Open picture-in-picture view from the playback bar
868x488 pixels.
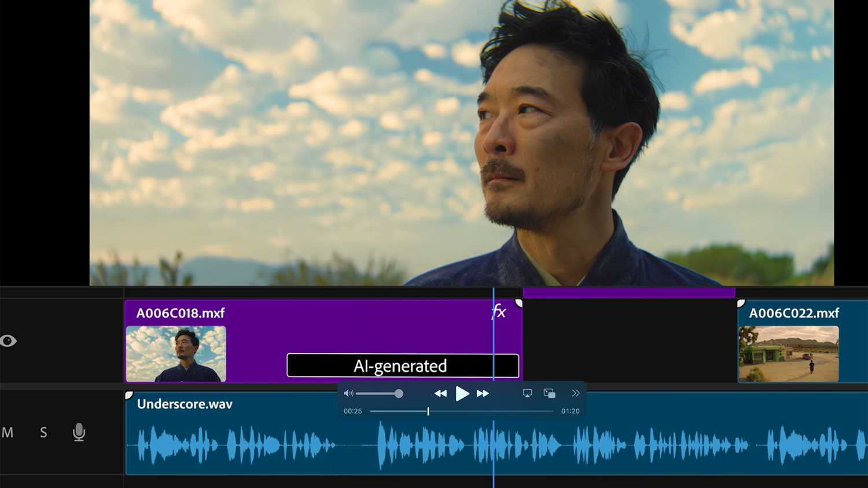(x=549, y=393)
